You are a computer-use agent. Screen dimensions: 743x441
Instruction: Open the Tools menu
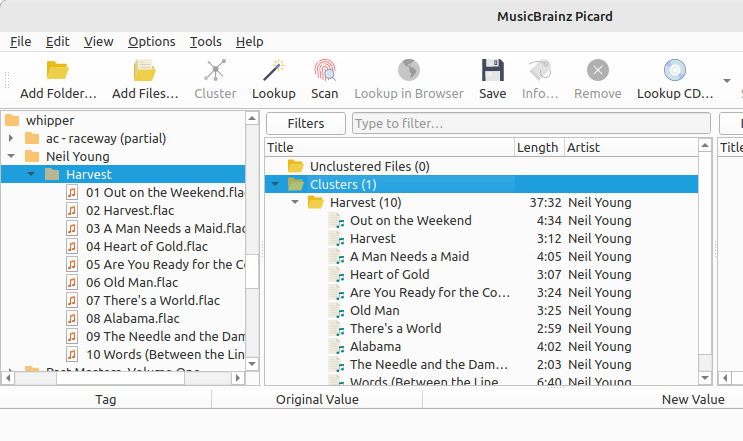pos(206,42)
